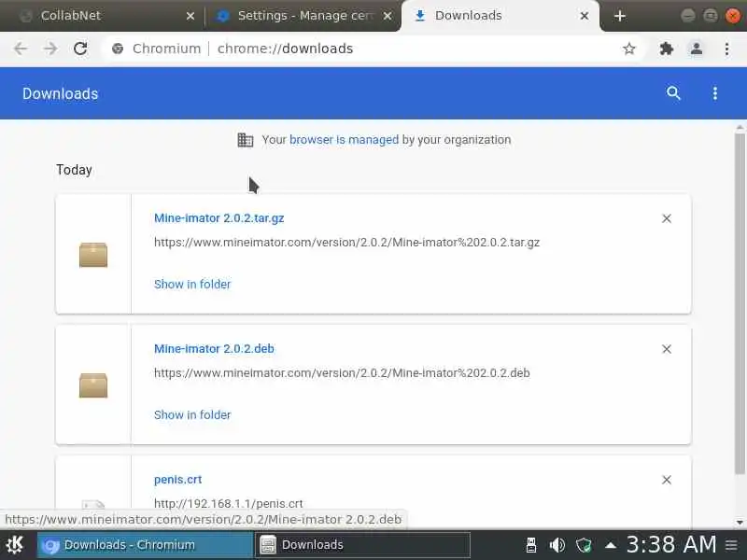Click the Mine-imator 2.0.2.deb package icon

93,385
